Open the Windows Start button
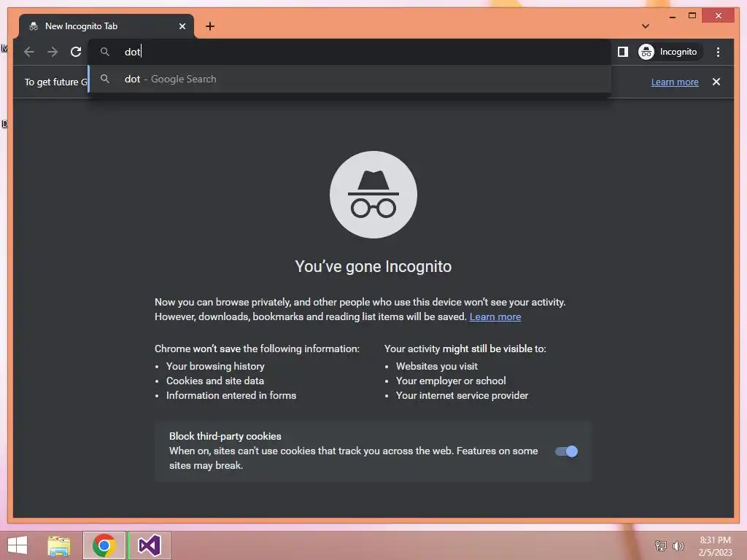This screenshot has width=747, height=560. (x=18, y=545)
